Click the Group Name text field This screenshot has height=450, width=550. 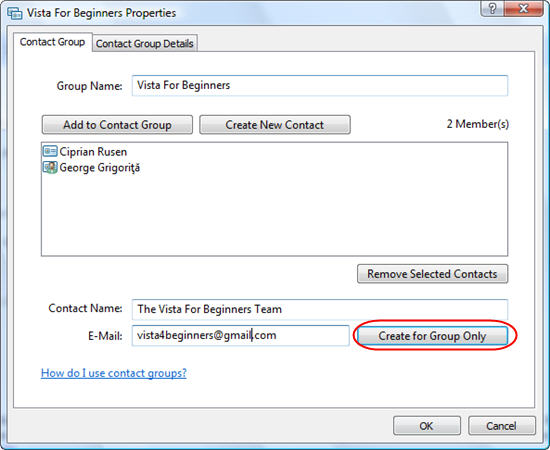(x=320, y=86)
